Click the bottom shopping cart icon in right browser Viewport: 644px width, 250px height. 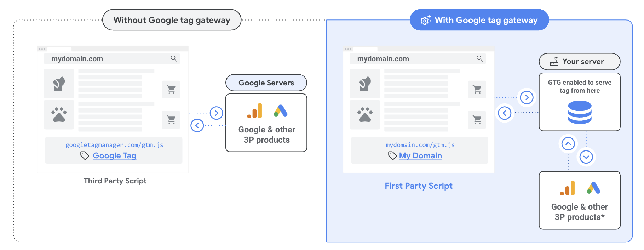pos(477,120)
